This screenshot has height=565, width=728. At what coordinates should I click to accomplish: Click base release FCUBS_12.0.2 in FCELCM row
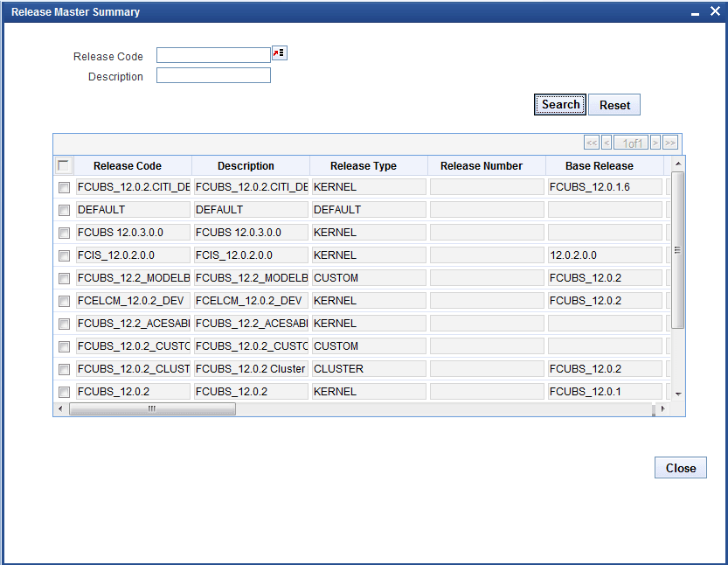[x=605, y=301]
